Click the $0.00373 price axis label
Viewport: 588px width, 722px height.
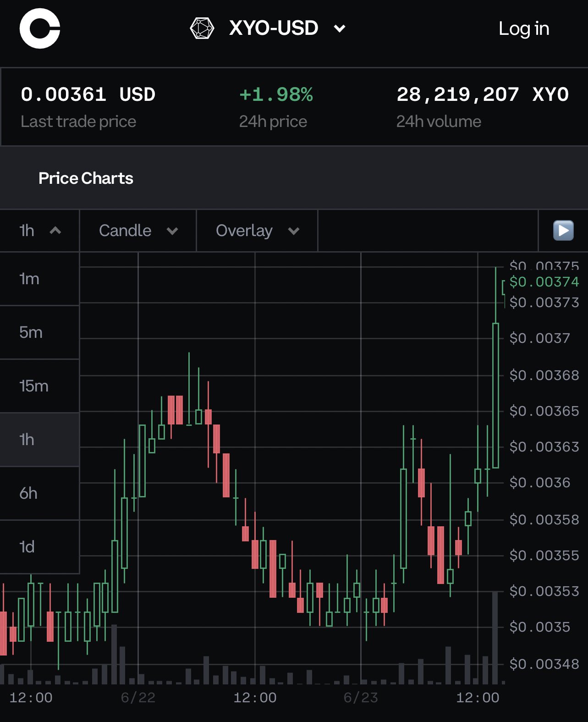544,303
